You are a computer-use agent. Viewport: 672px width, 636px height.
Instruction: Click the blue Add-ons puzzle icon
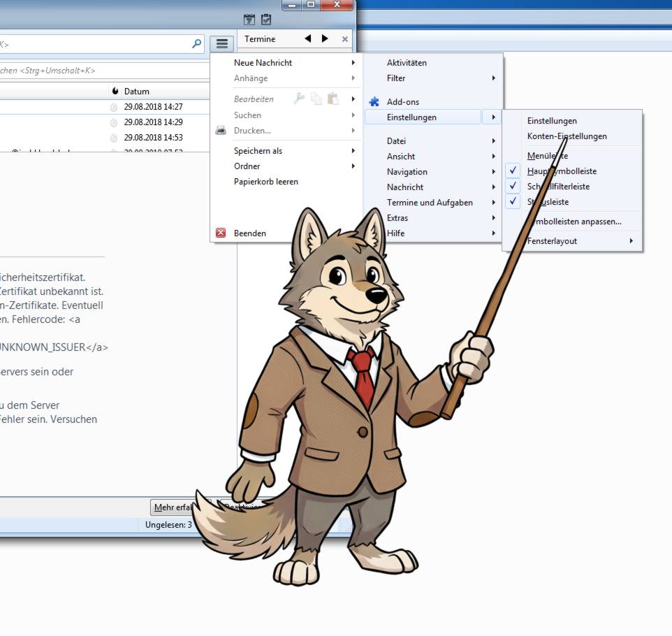374,102
